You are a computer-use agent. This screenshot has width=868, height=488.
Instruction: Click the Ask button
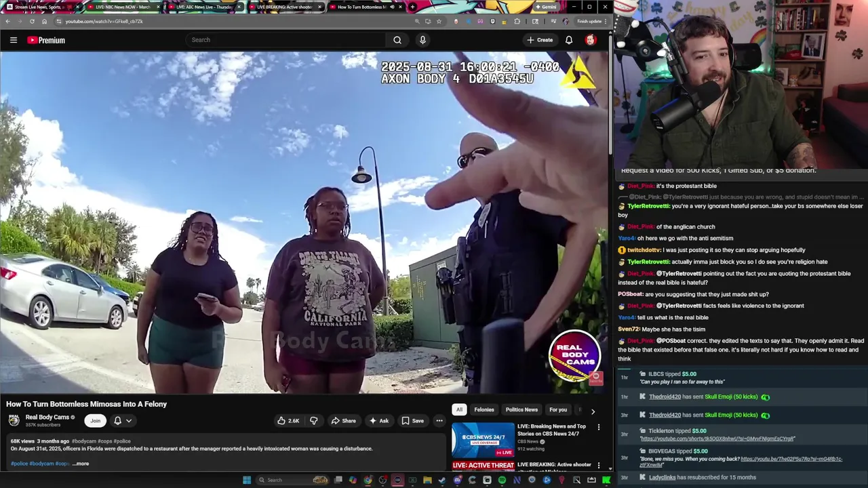click(378, 421)
